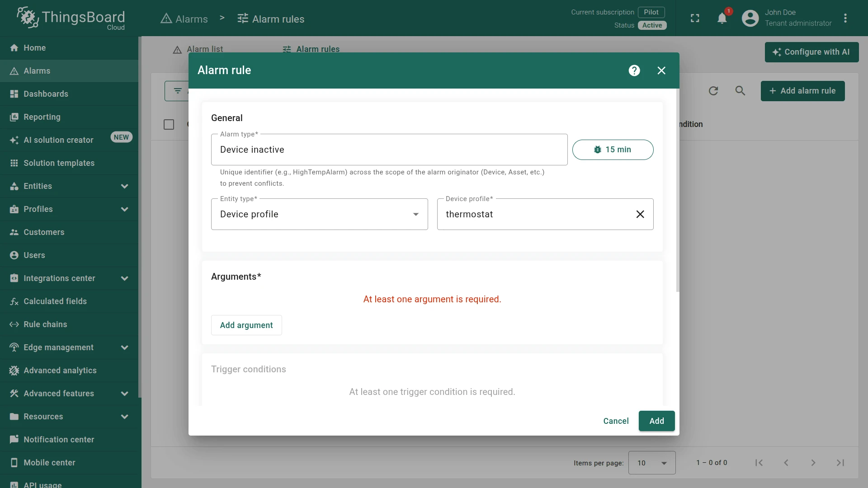Viewport: 868px width, 488px height.
Task: Cancel the Alarm rule dialog
Action: pyautogui.click(x=616, y=421)
